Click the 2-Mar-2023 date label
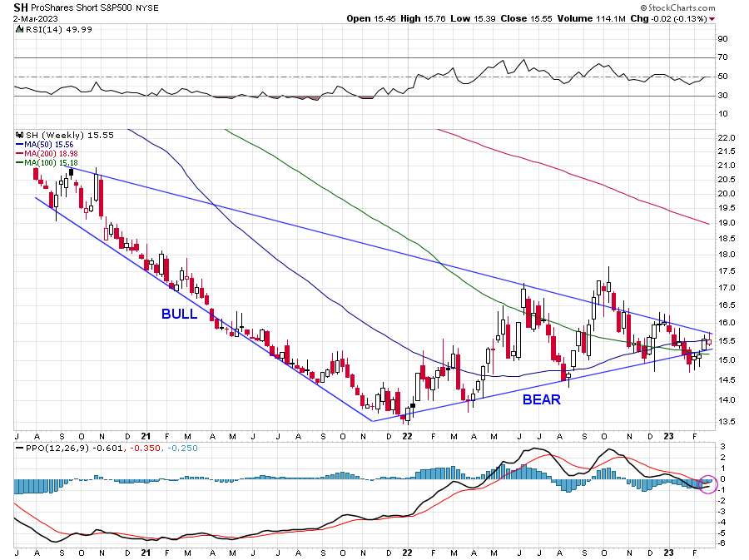This screenshot has width=749, height=560. (x=35, y=19)
